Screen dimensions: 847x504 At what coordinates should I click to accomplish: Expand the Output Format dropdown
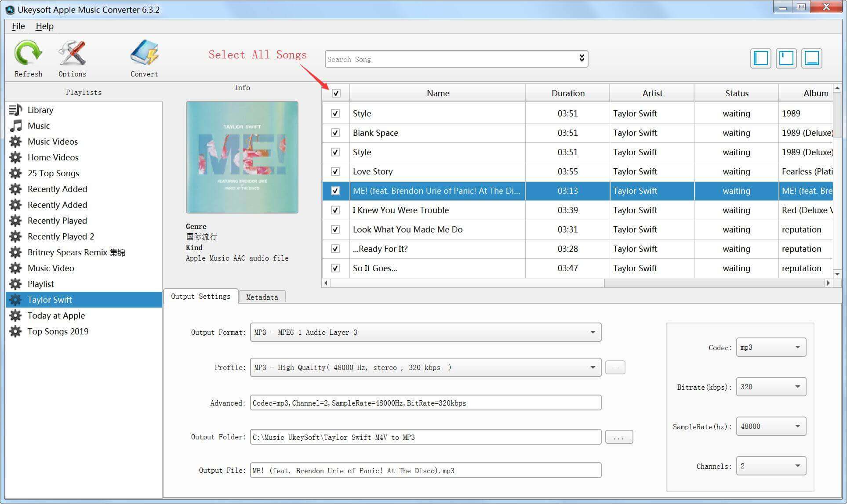(x=593, y=332)
